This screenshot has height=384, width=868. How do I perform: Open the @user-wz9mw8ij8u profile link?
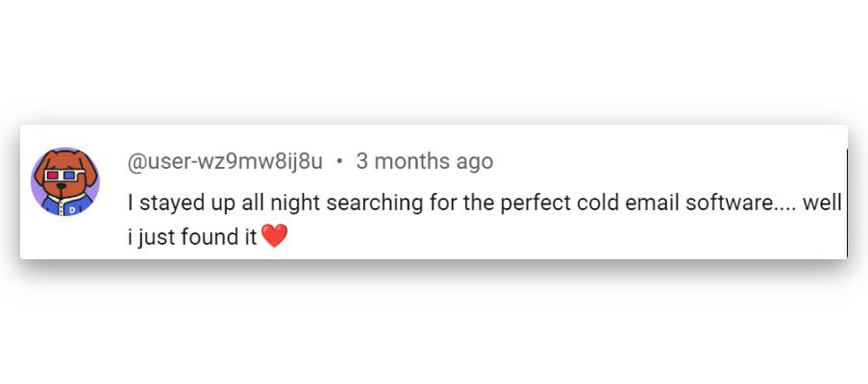pos(225,161)
